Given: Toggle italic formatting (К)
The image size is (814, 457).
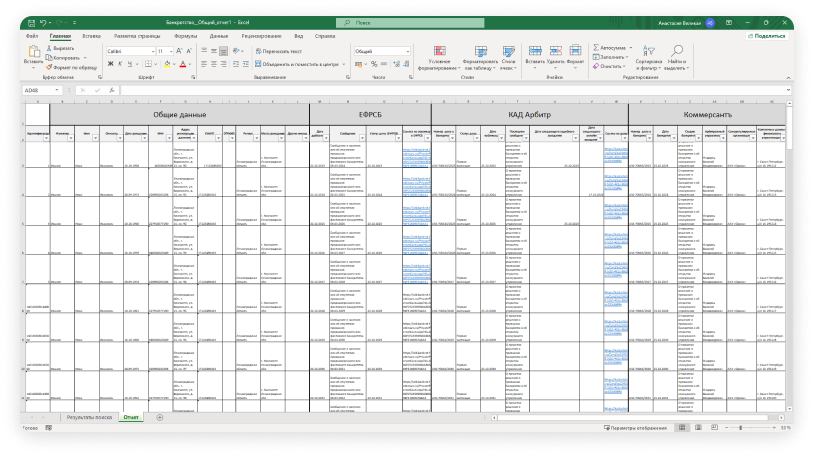Looking at the screenshot, I should point(120,64).
